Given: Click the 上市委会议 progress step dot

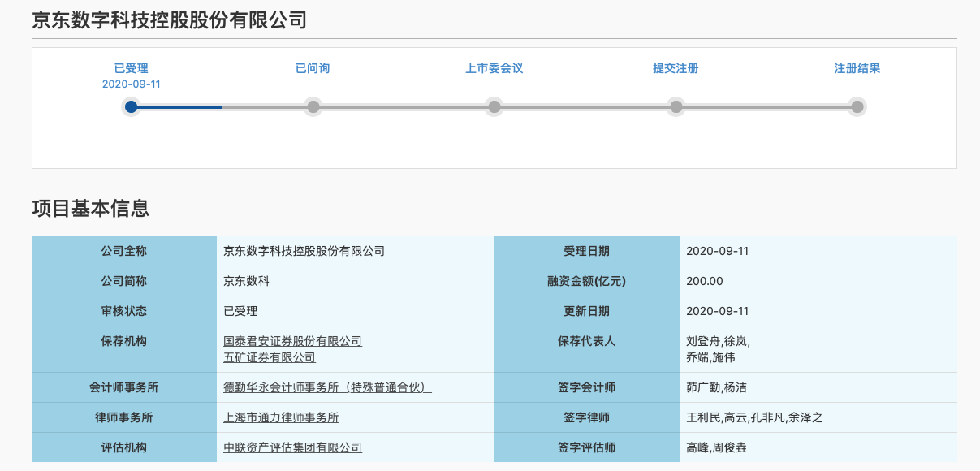Looking at the screenshot, I should pos(494,106).
